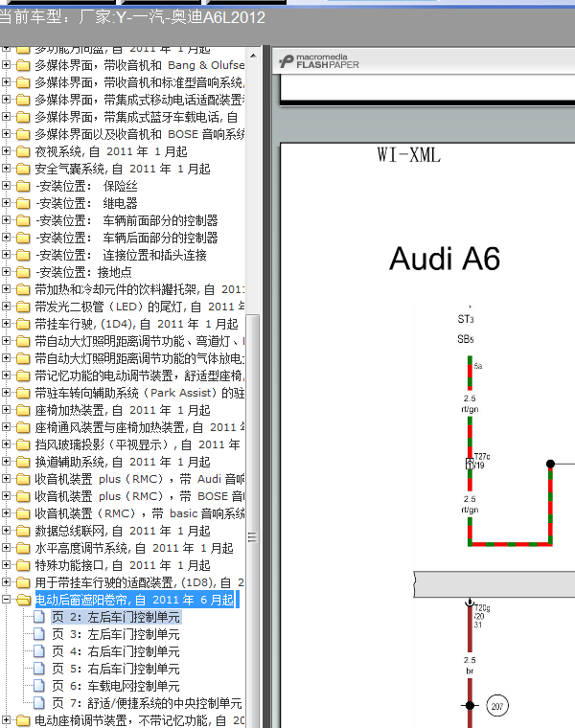Select -安装位置: 车辆后面部分的控制器
This screenshot has height=728, width=575.
pos(126,238)
